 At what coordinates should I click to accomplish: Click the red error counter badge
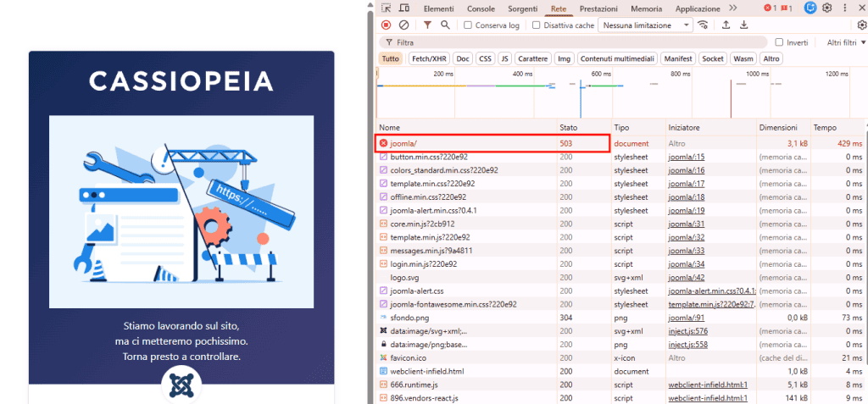pos(770,8)
